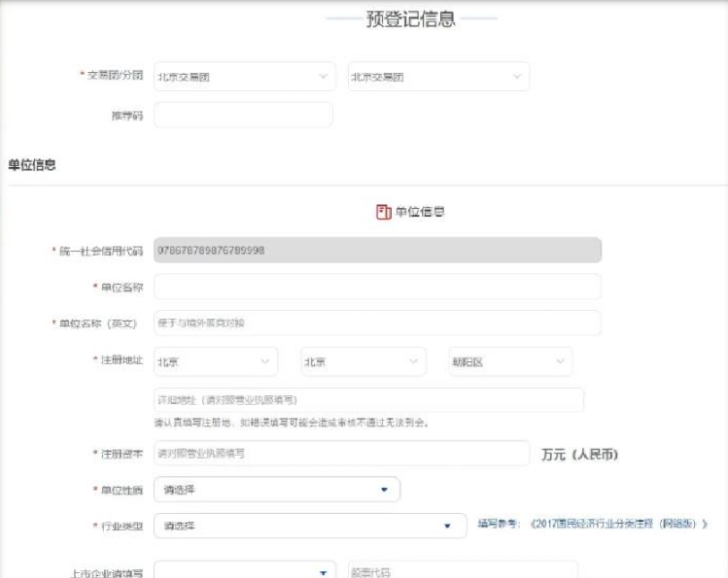
Task: Expand the 上市企业请填写 dropdown
Action: tap(245, 571)
